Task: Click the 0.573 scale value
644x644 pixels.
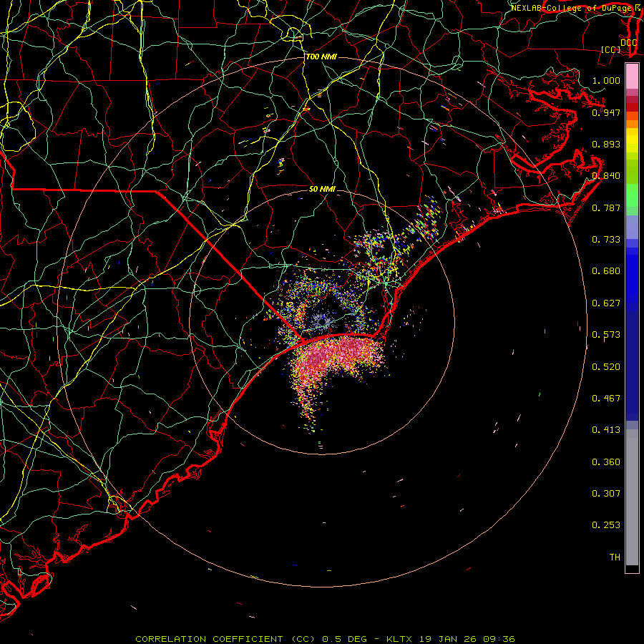Action: click(x=606, y=335)
